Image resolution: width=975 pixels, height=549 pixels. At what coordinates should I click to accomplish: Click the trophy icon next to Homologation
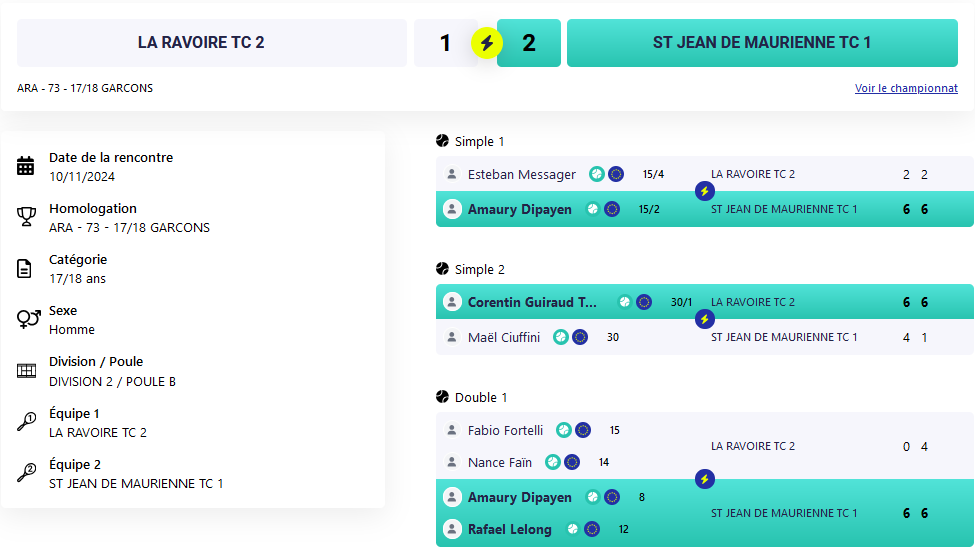click(25, 217)
